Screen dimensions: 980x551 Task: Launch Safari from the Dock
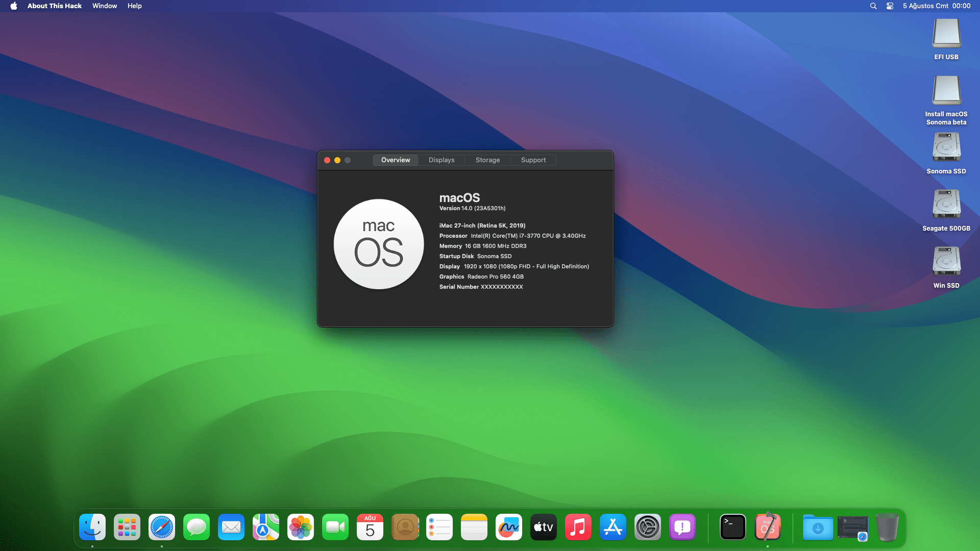point(162,527)
